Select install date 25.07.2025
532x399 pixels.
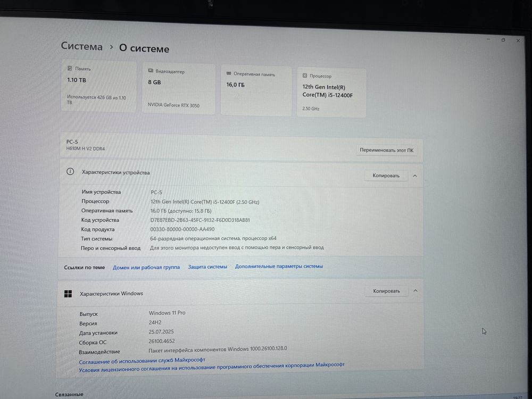click(161, 332)
